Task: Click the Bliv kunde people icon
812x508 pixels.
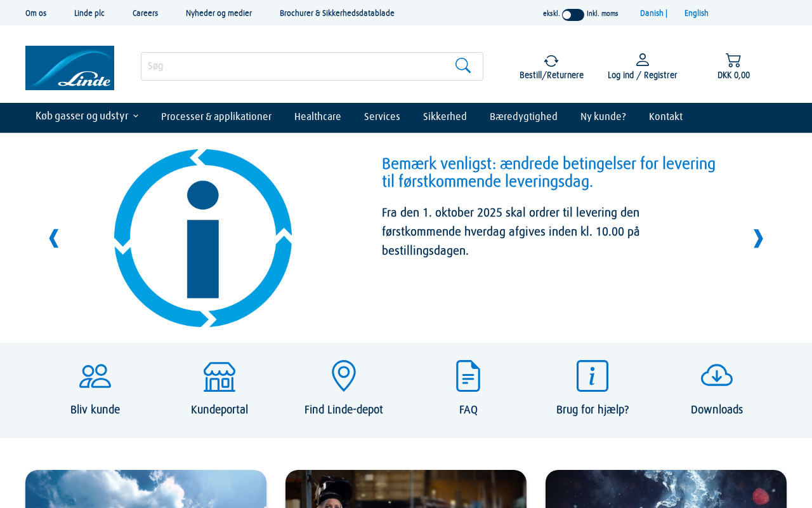Action: click(95, 376)
